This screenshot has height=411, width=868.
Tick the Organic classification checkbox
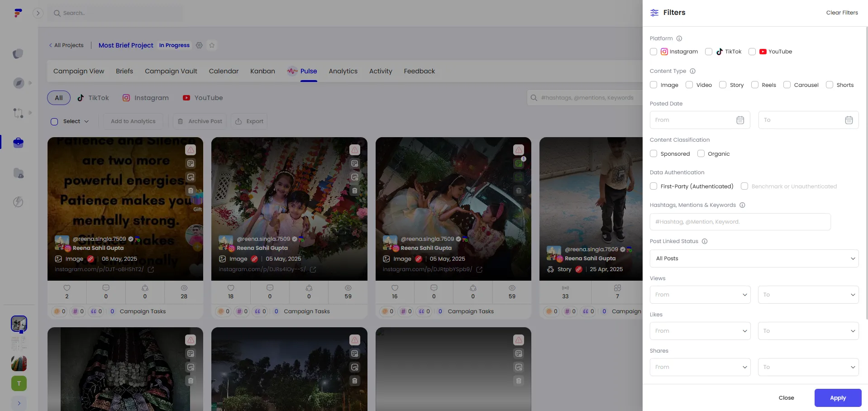click(701, 153)
